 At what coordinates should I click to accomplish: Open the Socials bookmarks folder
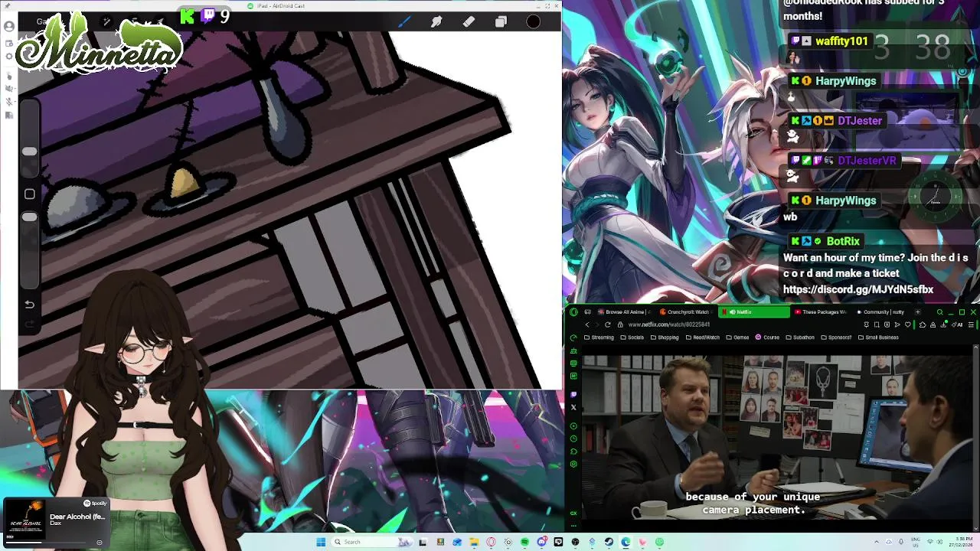coord(632,337)
